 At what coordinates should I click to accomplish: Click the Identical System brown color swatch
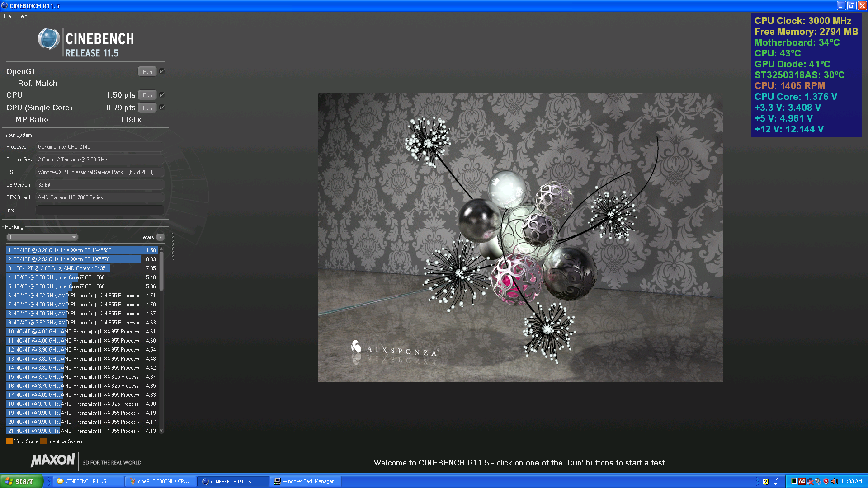(x=43, y=441)
